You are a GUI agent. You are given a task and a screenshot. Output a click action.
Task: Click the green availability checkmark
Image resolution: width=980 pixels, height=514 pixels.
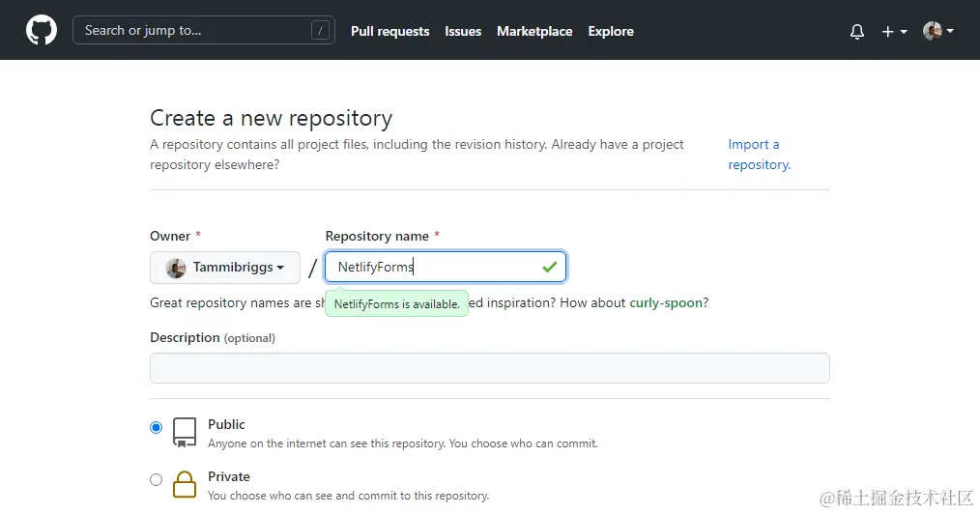point(549,268)
